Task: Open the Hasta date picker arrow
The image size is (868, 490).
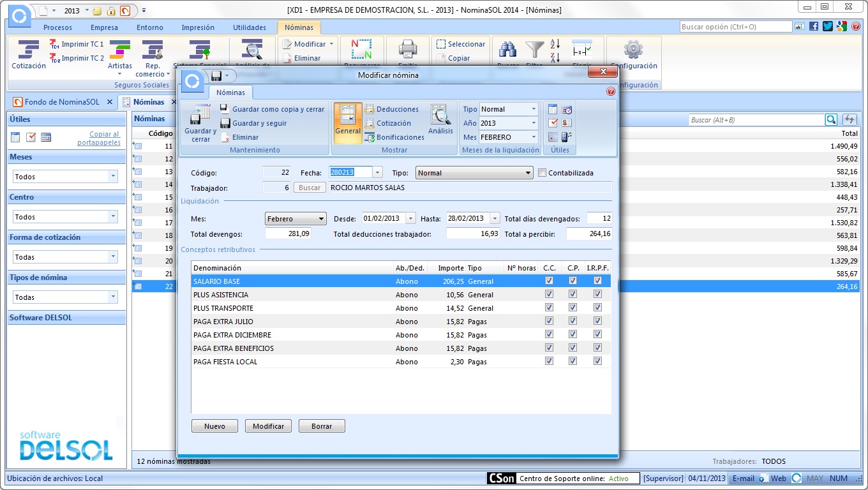Action: [495, 219]
